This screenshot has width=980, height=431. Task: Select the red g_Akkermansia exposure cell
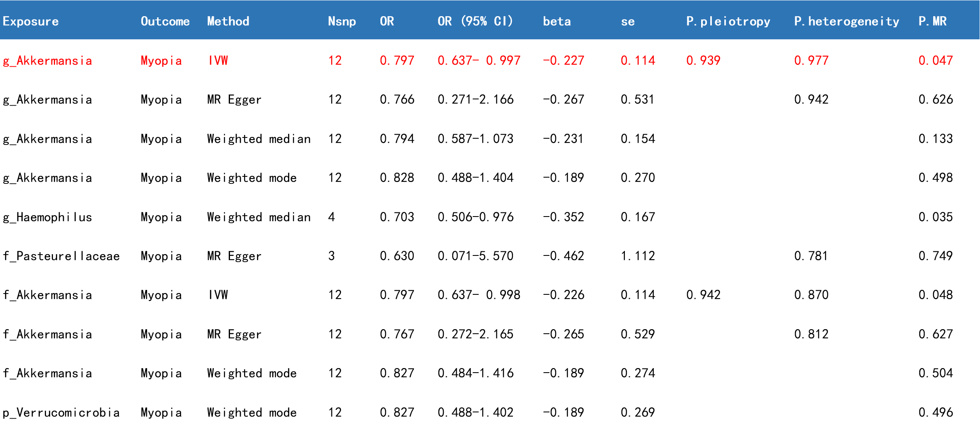click(x=47, y=61)
